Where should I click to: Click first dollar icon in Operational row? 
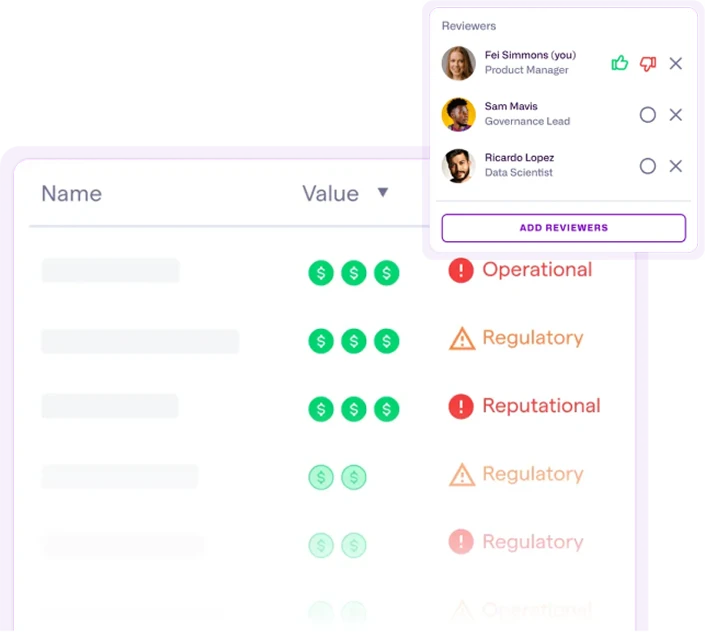(x=321, y=273)
